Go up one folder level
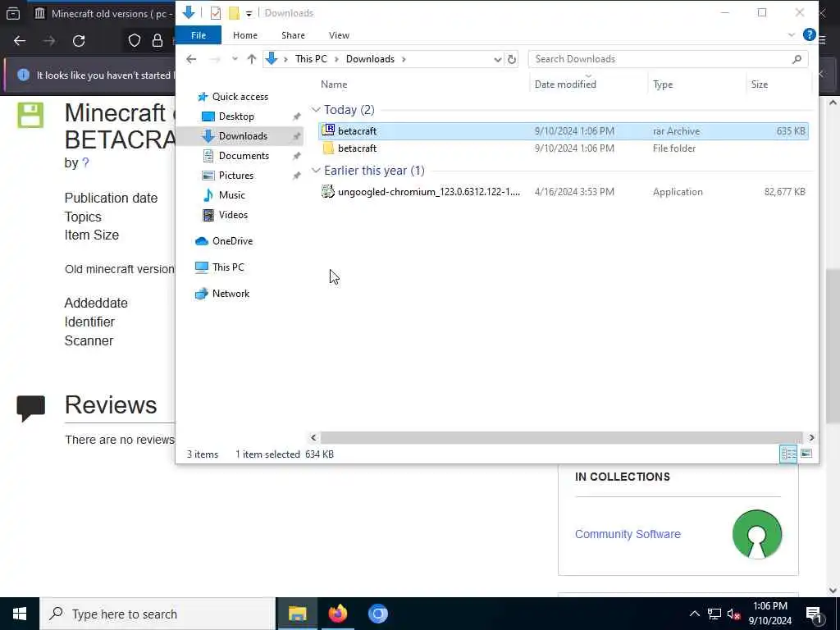This screenshot has width=840, height=630. 251,59
